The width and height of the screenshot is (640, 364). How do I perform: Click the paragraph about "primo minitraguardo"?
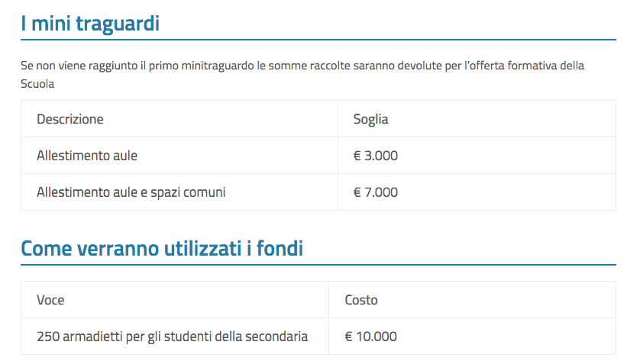coord(302,74)
